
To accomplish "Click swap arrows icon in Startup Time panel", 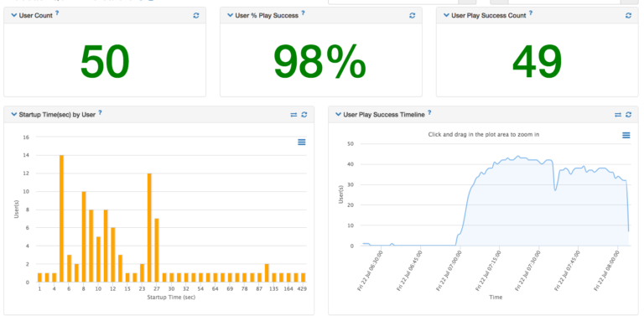I will tap(293, 115).
